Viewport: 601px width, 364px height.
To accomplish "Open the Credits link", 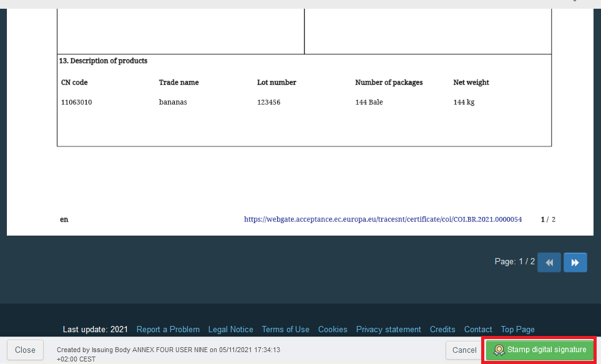I will (x=442, y=330).
